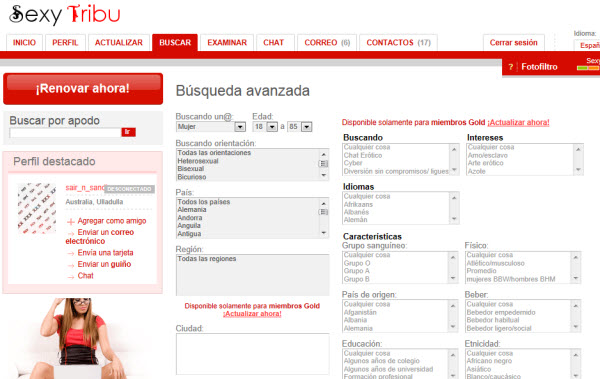Click the arrow icon beside Enviar un guiño
The width and height of the screenshot is (600, 379).
click(x=71, y=265)
